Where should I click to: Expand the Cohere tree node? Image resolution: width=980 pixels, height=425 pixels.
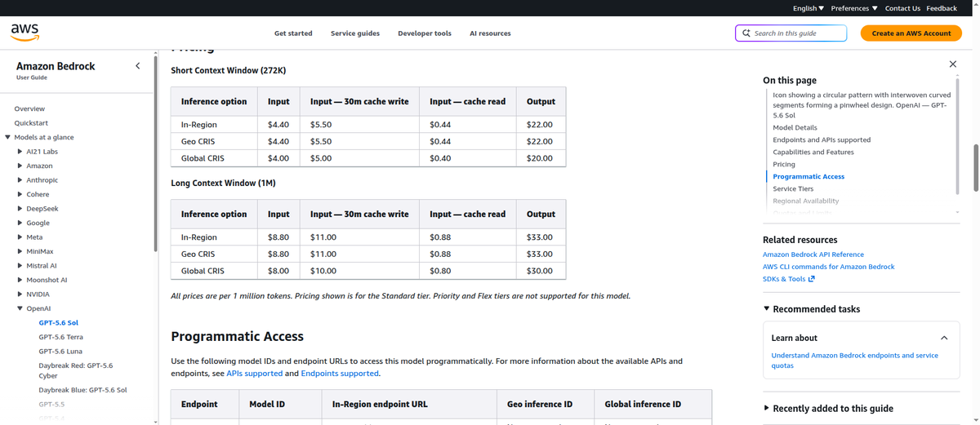point(20,194)
